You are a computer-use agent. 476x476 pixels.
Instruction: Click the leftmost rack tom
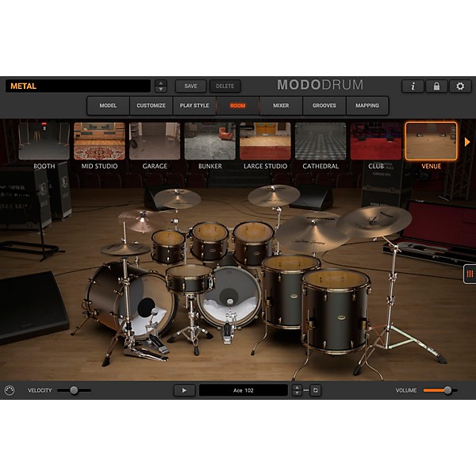(168, 247)
